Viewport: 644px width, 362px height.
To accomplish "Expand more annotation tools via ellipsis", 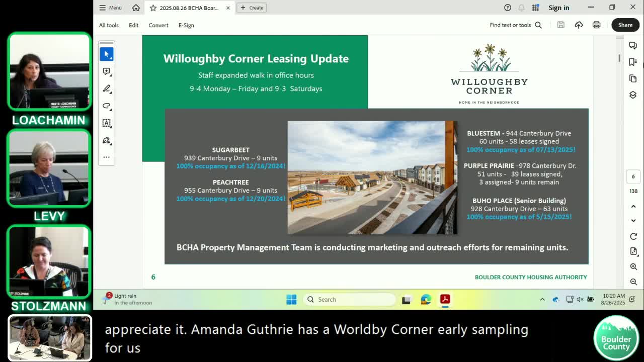I will [x=107, y=157].
